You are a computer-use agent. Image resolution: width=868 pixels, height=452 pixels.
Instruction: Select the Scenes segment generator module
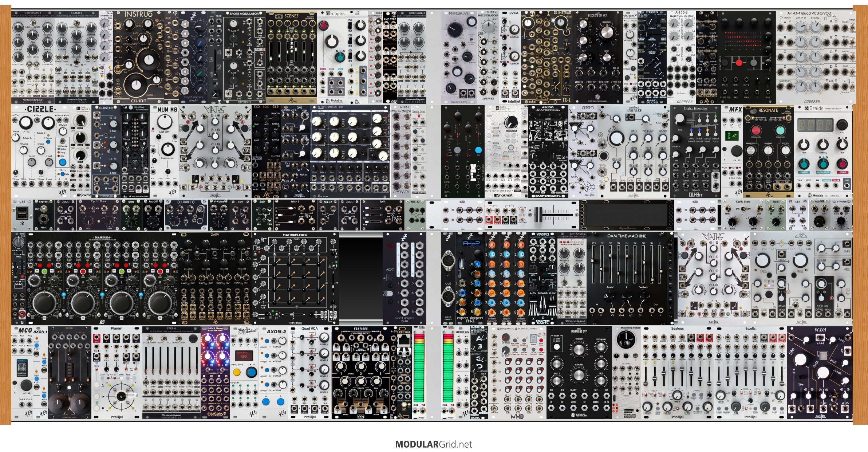click(292, 57)
